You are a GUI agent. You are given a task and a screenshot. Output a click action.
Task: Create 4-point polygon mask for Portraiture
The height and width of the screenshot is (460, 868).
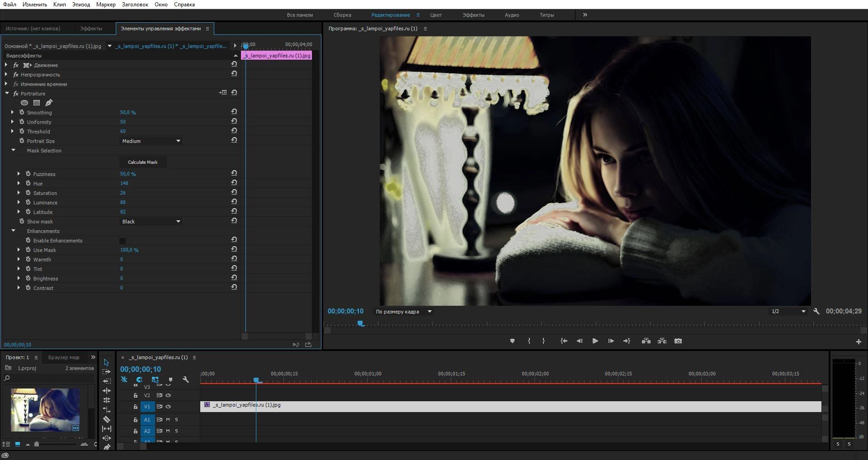[37, 103]
